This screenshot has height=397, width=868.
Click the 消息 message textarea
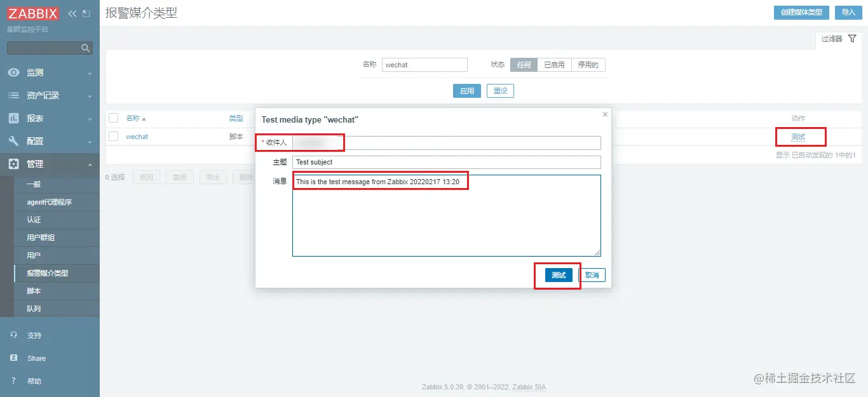(446, 216)
